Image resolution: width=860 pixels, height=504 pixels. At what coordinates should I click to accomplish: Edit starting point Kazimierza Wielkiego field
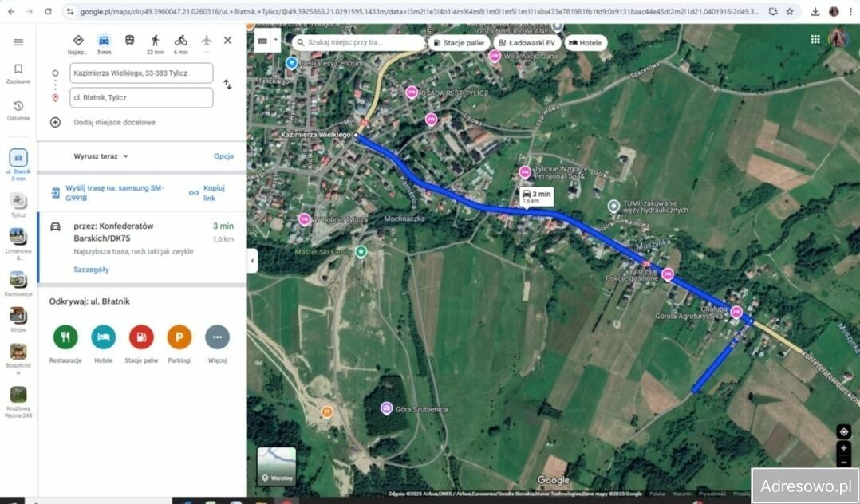(141, 73)
